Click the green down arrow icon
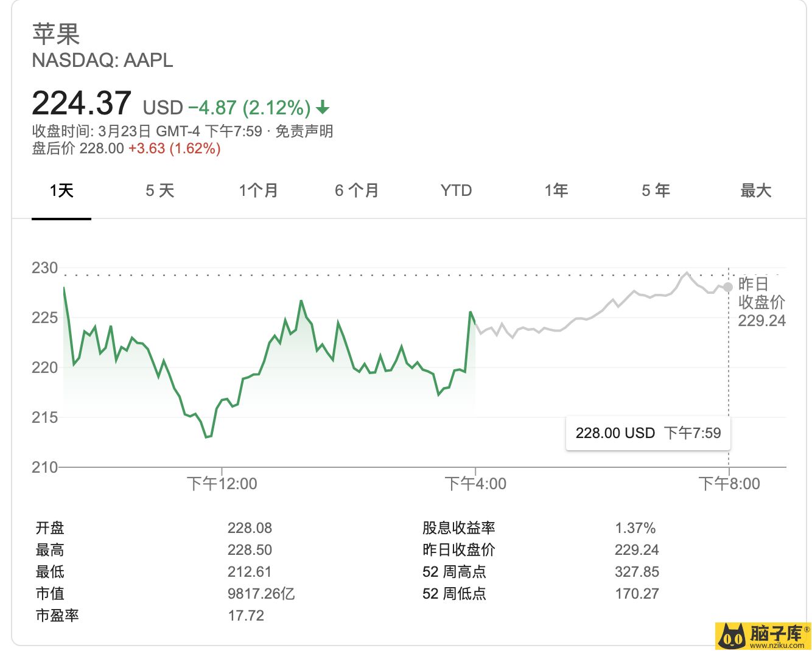 323,108
